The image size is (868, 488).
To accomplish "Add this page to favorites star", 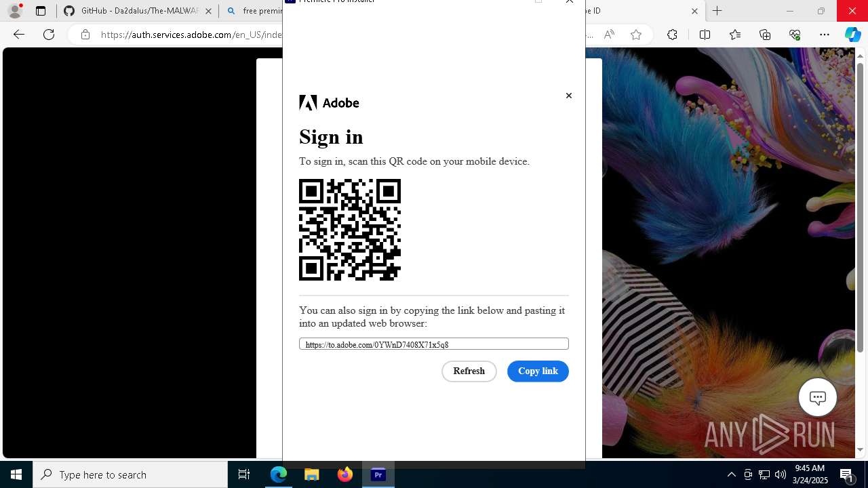I will tap(636, 35).
